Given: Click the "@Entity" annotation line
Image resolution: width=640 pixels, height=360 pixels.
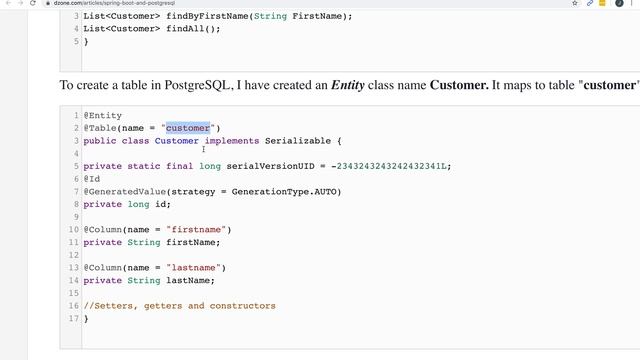Looking at the screenshot, I should pyautogui.click(x=103, y=116).
